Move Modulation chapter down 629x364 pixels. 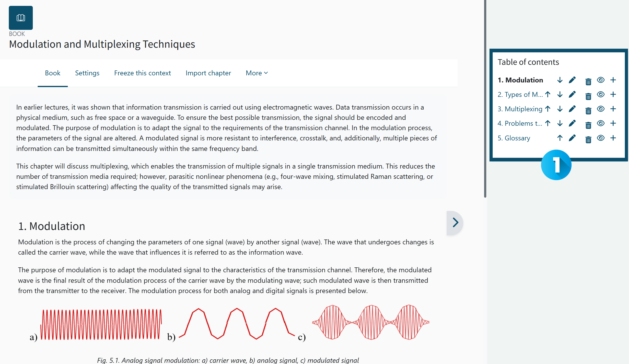point(560,80)
